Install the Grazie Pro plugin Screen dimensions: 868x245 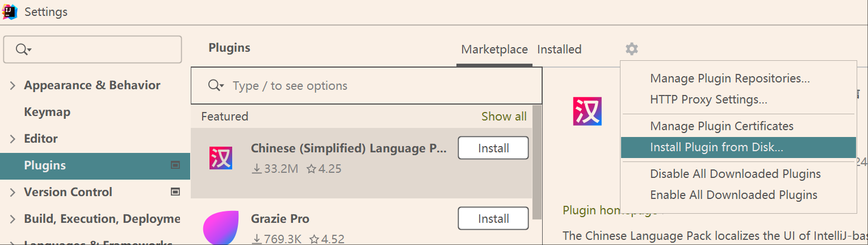pyautogui.click(x=493, y=219)
